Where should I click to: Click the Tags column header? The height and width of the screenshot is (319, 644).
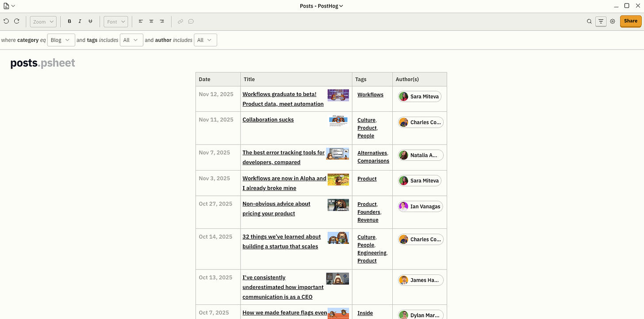pos(372,80)
